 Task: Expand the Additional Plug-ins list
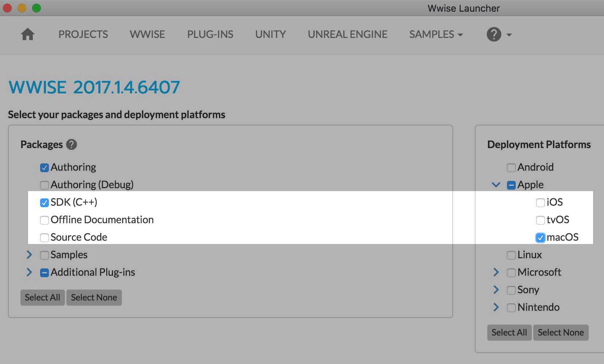(29, 272)
